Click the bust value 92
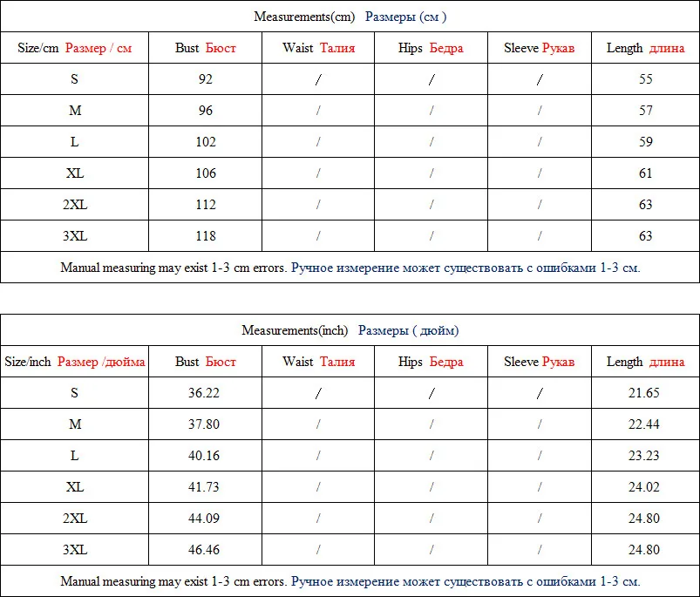Viewport: 700px width, 597px height. 206,79
